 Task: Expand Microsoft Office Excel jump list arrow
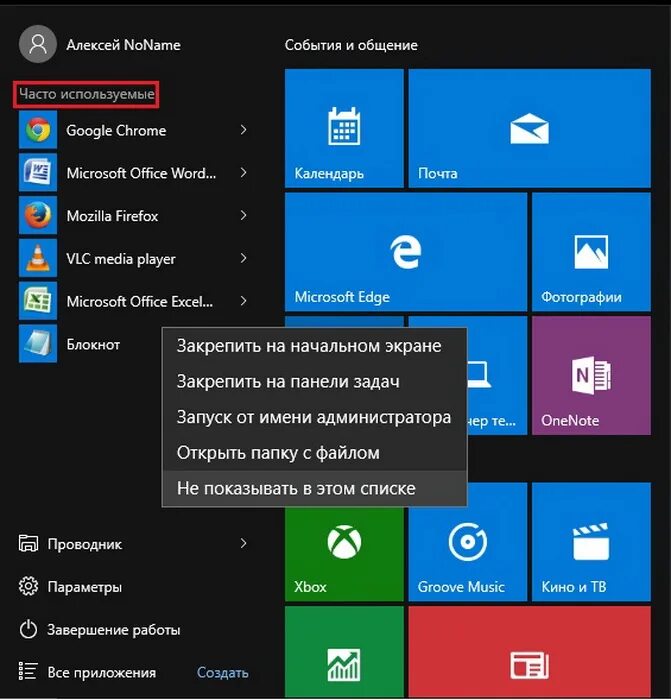243,301
